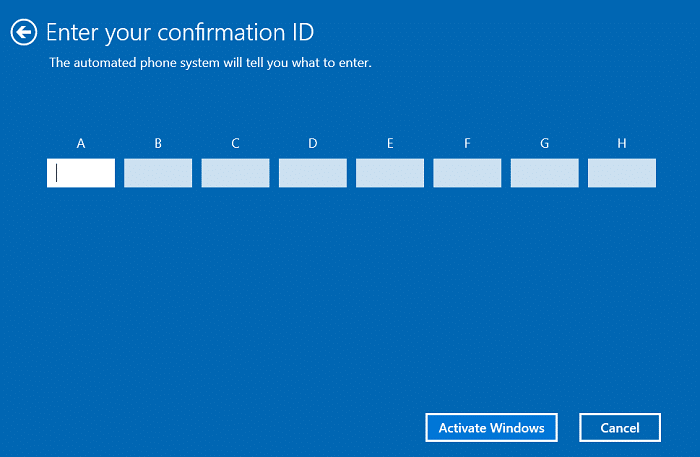Focus the confirmation ID field A
The width and height of the screenshot is (700, 457).
tap(81, 173)
